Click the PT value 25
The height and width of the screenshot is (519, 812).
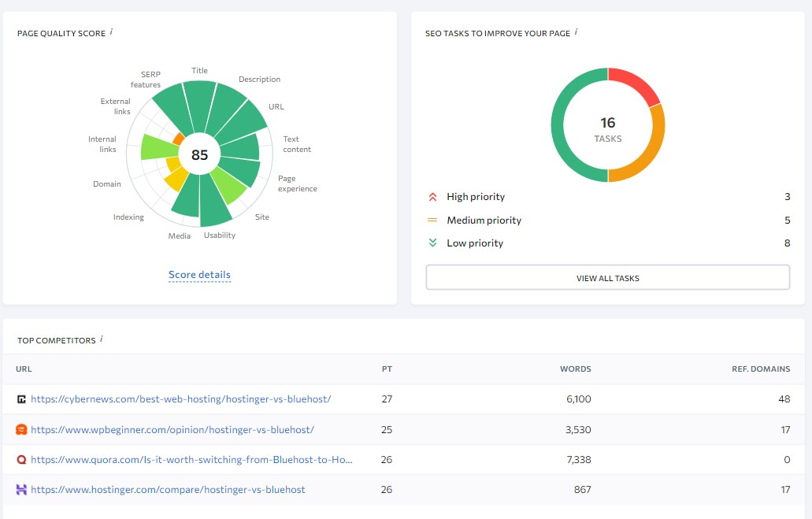[x=387, y=429]
